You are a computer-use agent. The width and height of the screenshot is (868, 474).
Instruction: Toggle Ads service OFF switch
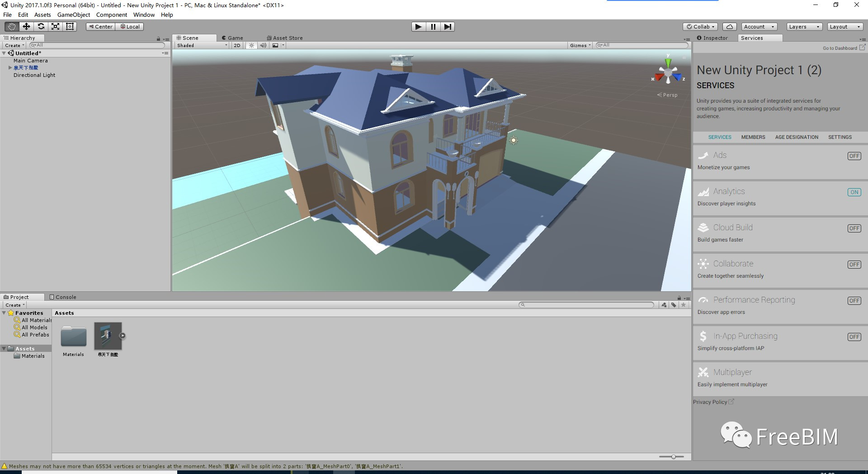(854, 156)
